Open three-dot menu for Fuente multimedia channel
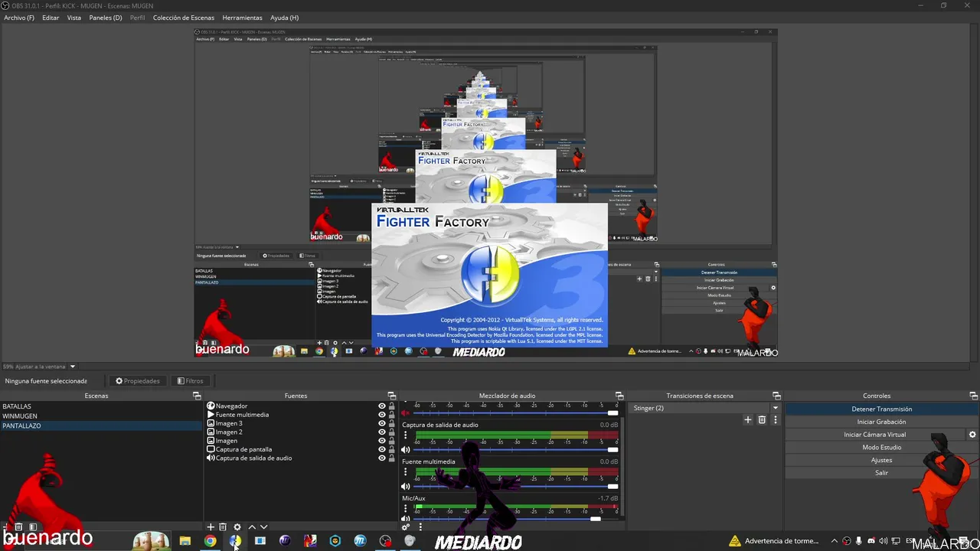Image resolution: width=980 pixels, height=551 pixels. (x=406, y=472)
